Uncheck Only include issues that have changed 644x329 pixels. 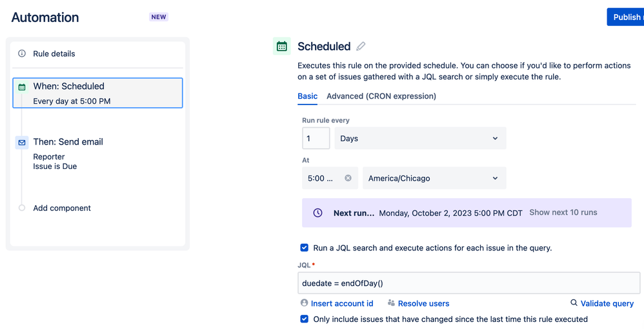point(305,319)
